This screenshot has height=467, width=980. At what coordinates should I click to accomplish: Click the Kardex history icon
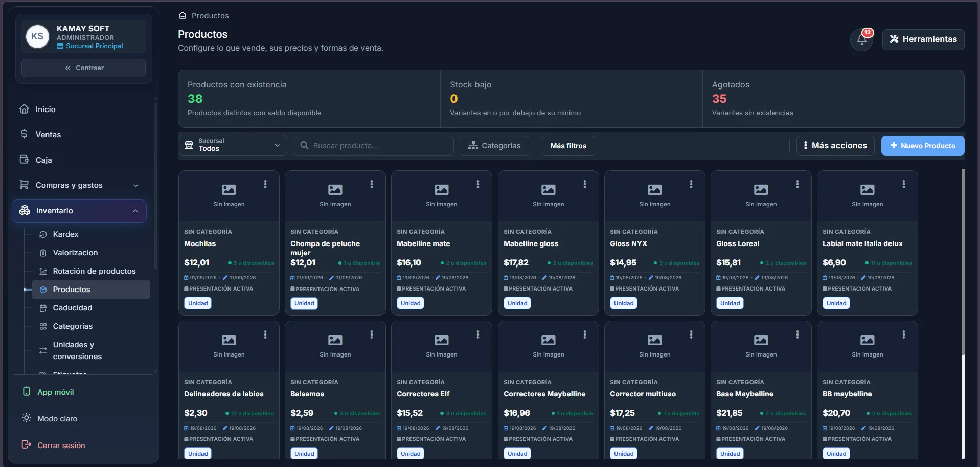pos(43,234)
